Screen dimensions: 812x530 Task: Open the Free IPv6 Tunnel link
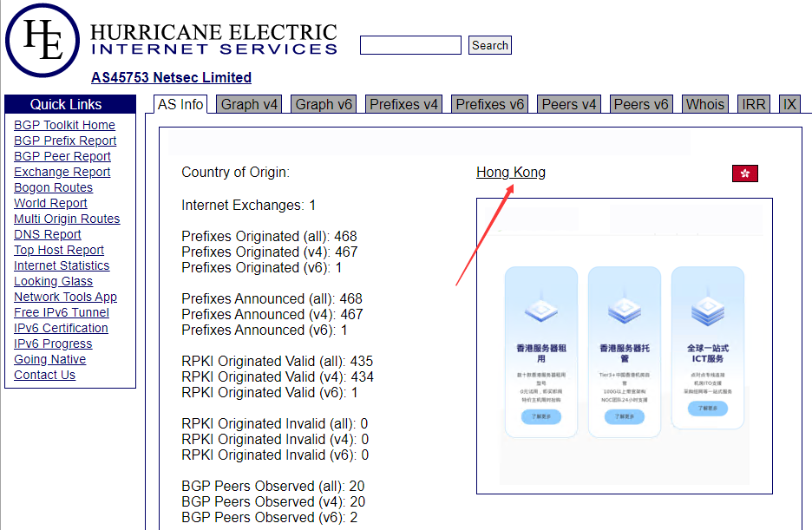point(62,312)
